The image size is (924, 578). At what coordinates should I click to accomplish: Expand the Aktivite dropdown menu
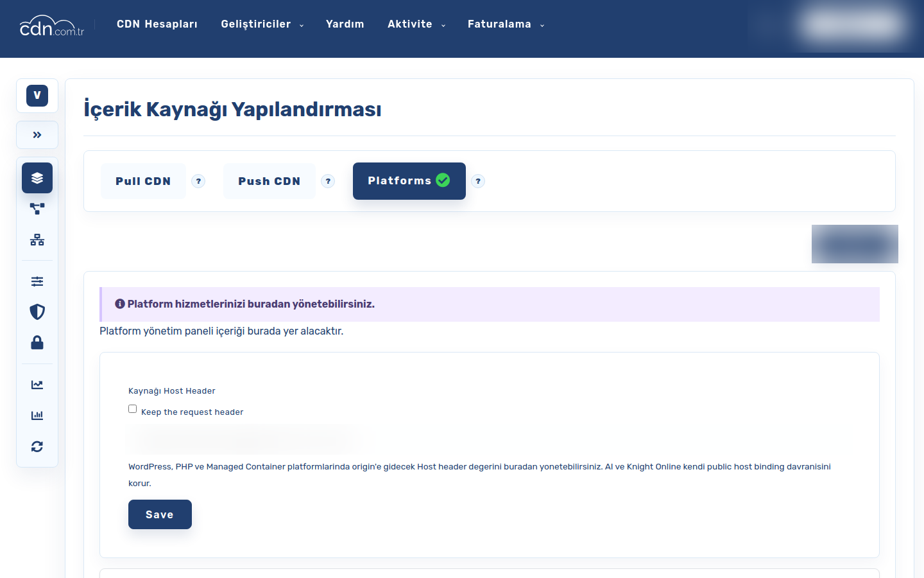tap(416, 24)
